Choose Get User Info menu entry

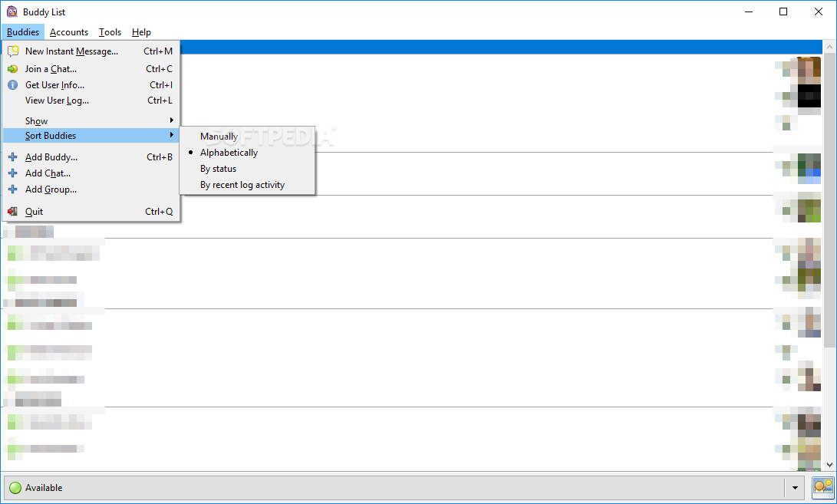point(91,85)
